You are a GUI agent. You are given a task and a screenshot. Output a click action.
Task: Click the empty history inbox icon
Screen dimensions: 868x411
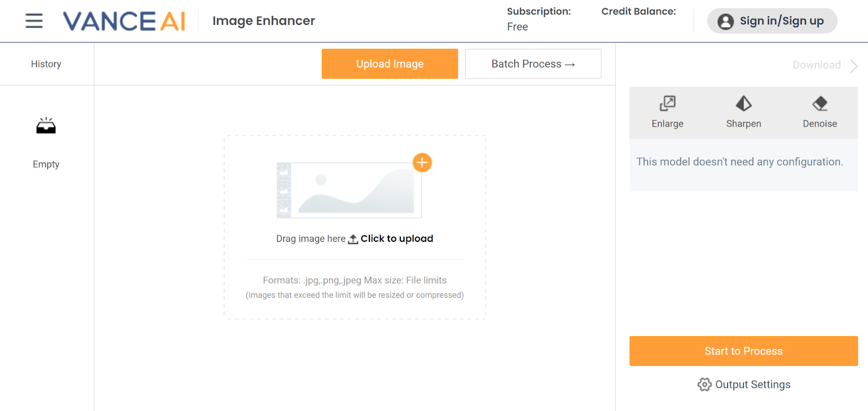click(46, 126)
